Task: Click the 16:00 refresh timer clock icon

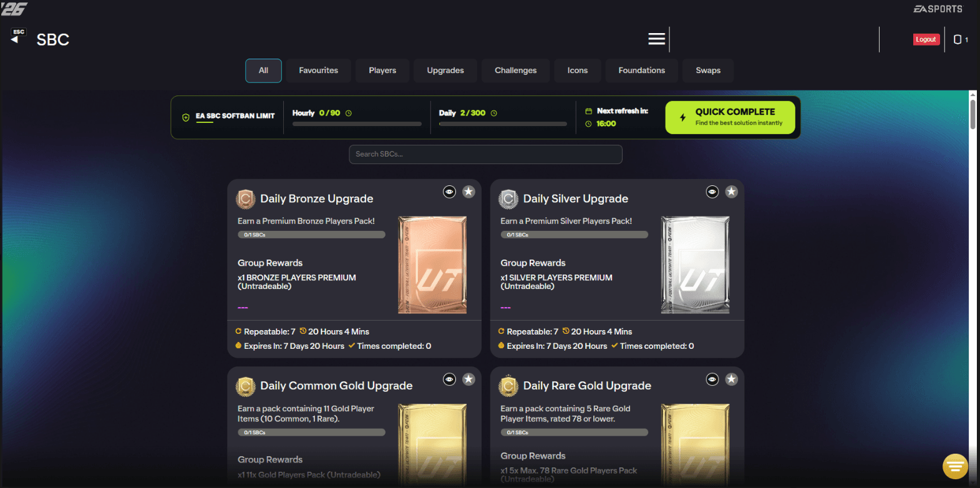Action: (588, 124)
